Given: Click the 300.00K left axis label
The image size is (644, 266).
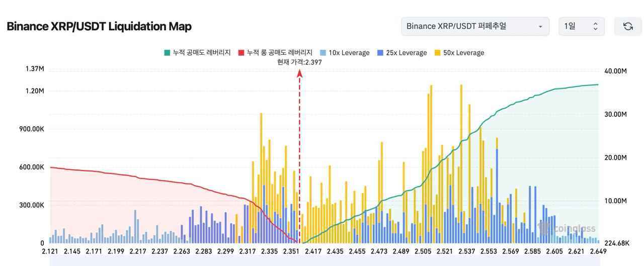Looking at the screenshot, I should 32,205.
